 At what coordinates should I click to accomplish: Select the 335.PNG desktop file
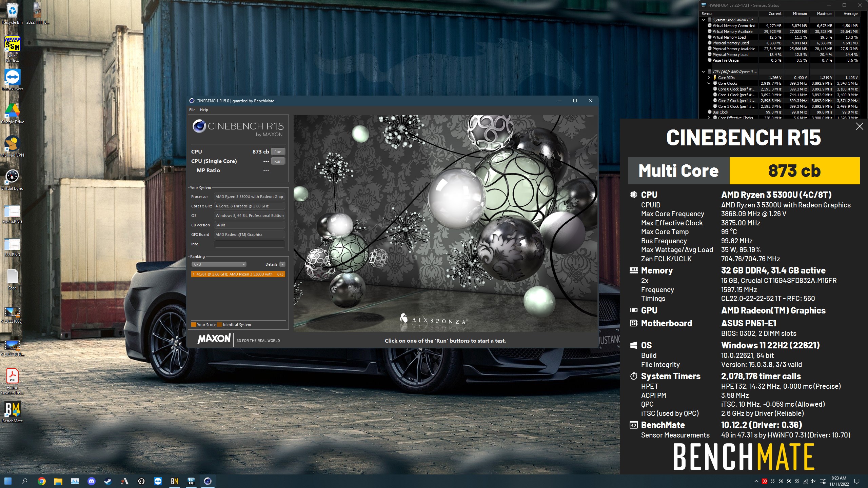tap(13, 247)
